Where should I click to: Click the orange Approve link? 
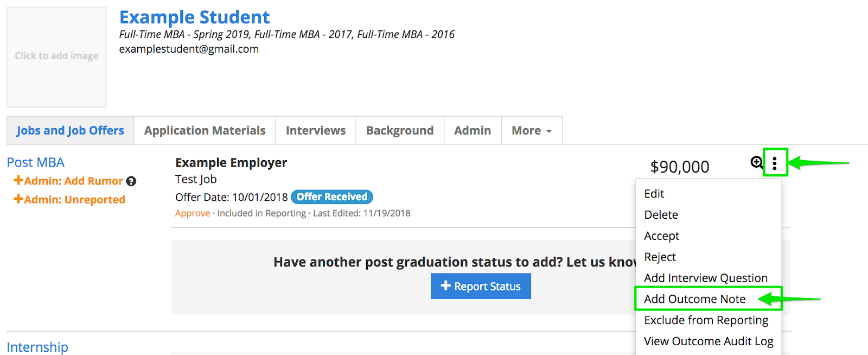tap(192, 213)
